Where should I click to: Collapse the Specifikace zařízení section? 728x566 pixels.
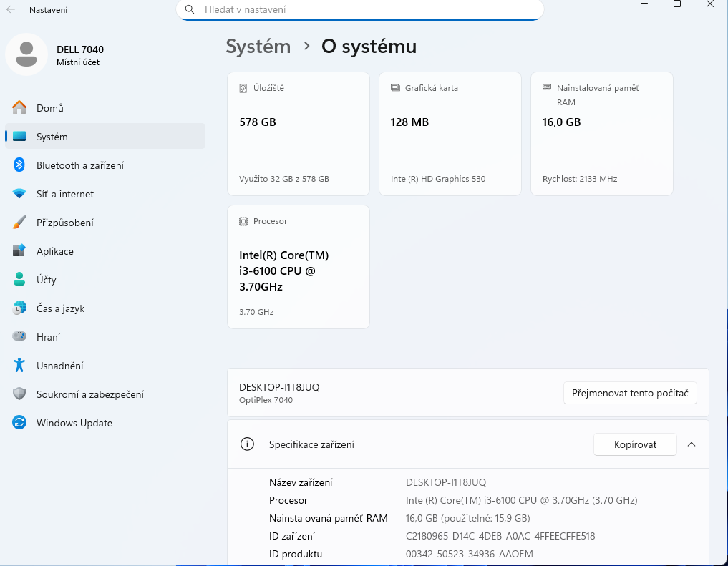click(691, 444)
